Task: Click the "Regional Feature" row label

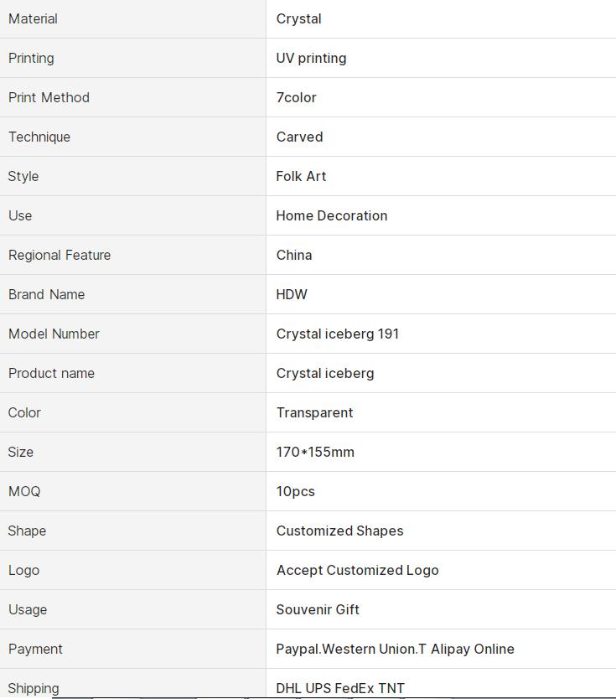Action: click(x=60, y=255)
